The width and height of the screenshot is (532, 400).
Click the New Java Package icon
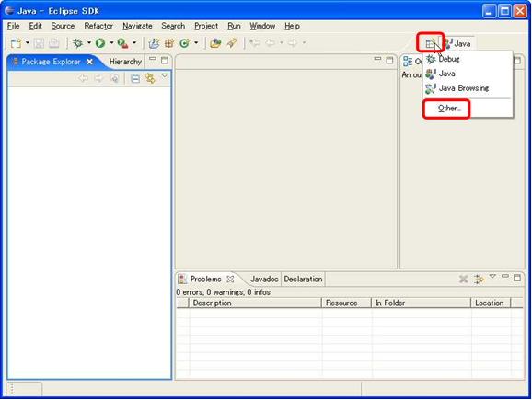(x=169, y=43)
